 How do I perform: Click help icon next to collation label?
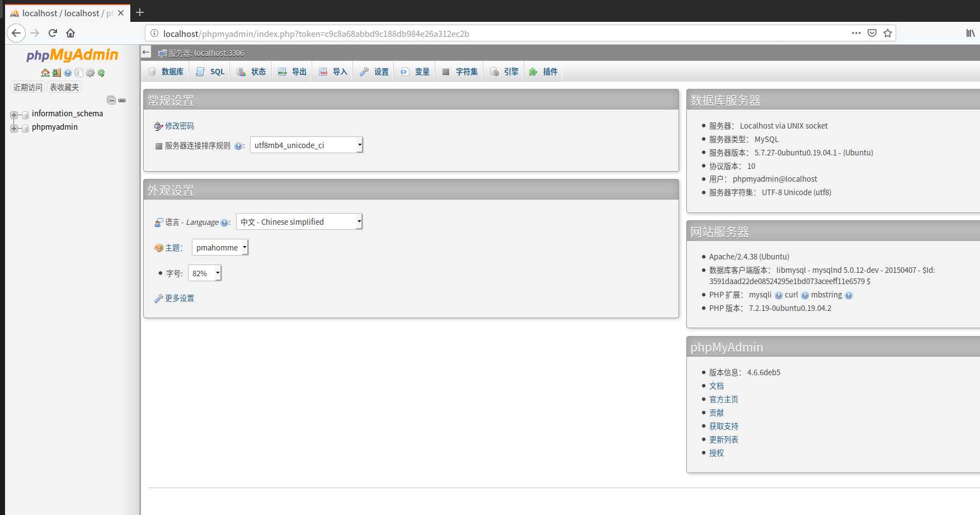[238, 146]
